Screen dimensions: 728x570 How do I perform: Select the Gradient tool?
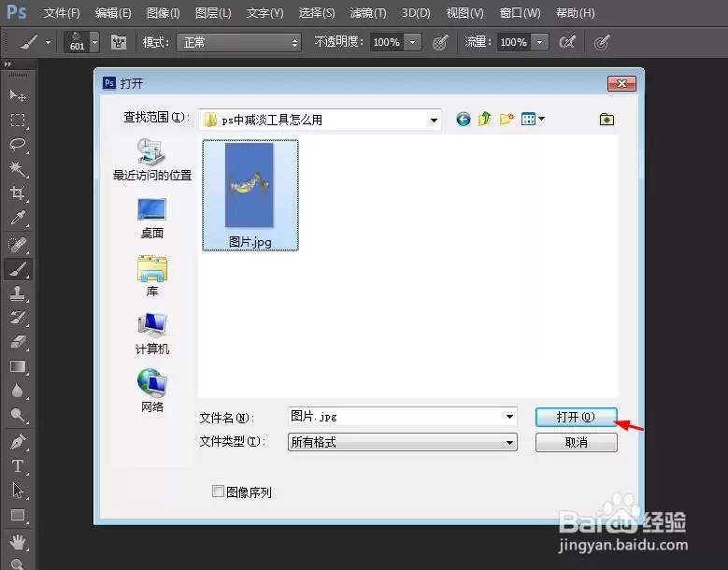tap(18, 366)
